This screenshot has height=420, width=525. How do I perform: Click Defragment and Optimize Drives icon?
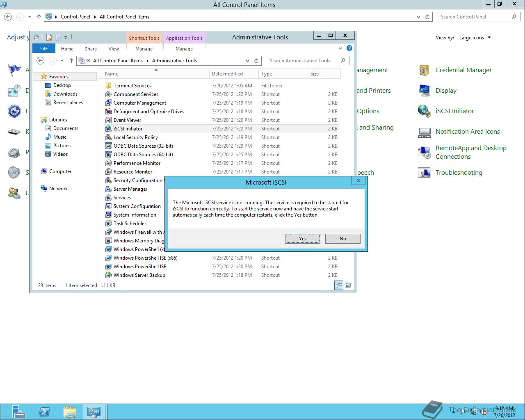[x=108, y=112]
